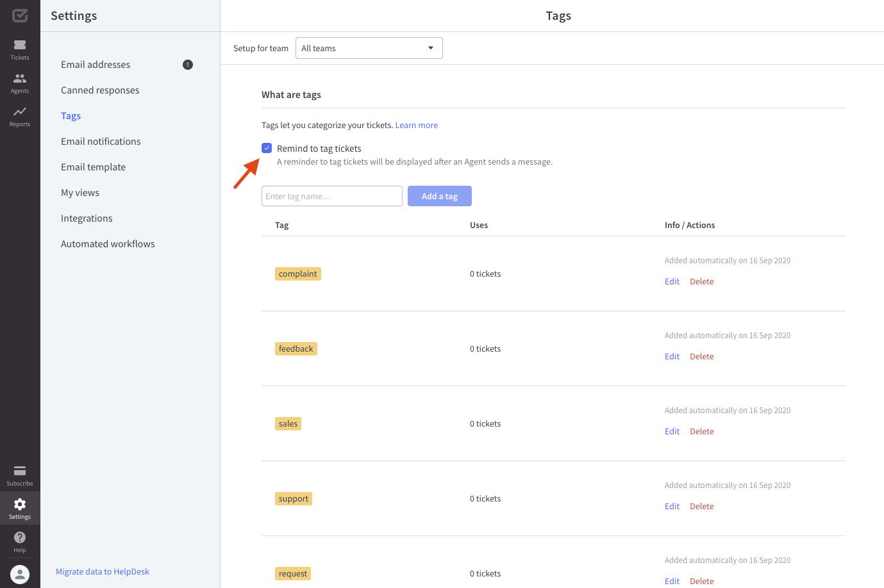Click the HelpDesk logo icon
The width and height of the screenshot is (884, 588).
[x=20, y=15]
